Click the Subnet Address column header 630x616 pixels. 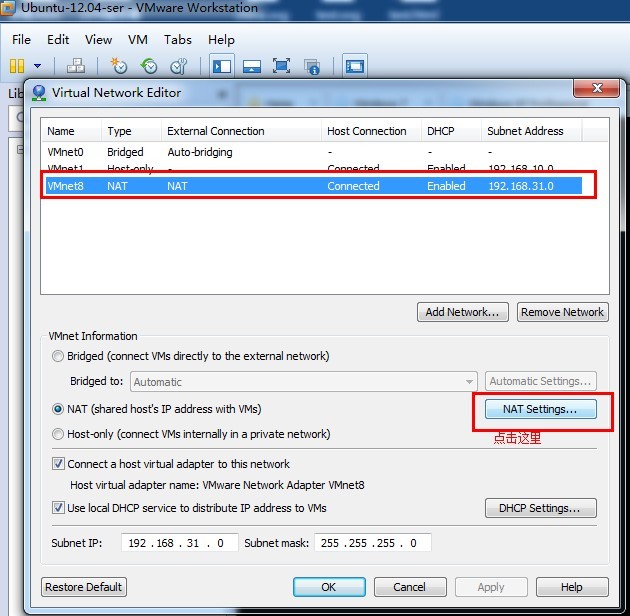tap(531, 131)
